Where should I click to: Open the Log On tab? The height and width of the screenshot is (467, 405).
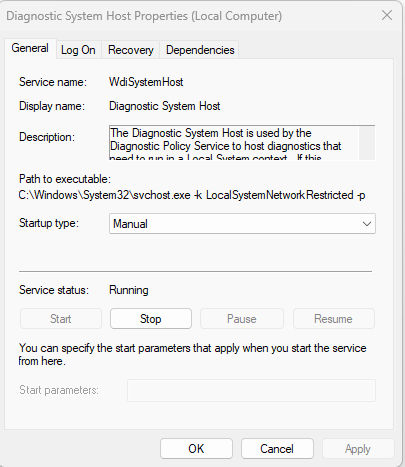click(x=78, y=50)
